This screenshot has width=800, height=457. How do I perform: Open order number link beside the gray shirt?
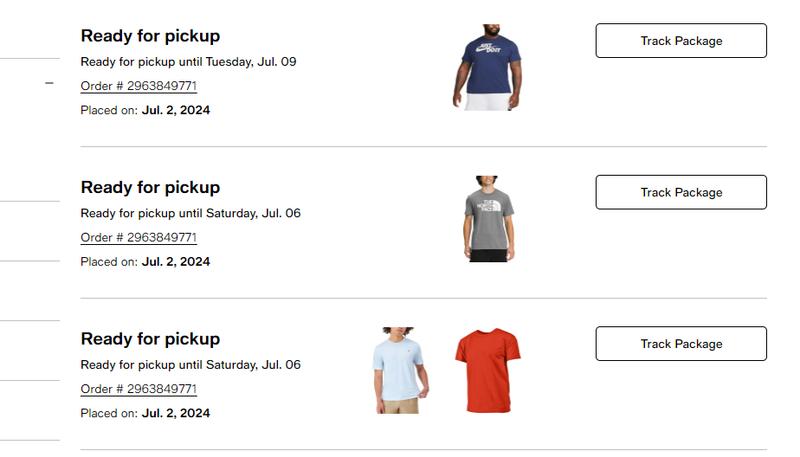pyautogui.click(x=138, y=237)
